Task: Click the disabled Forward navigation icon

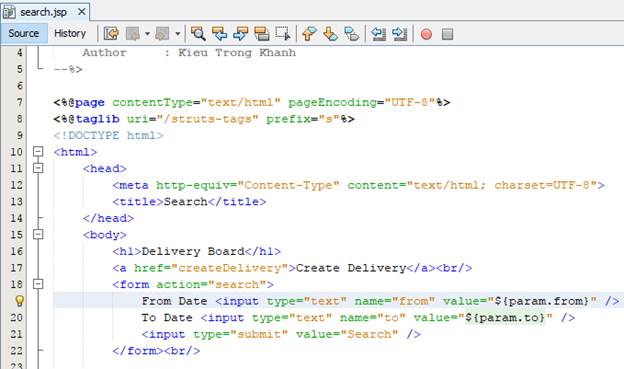Action: click(162, 33)
